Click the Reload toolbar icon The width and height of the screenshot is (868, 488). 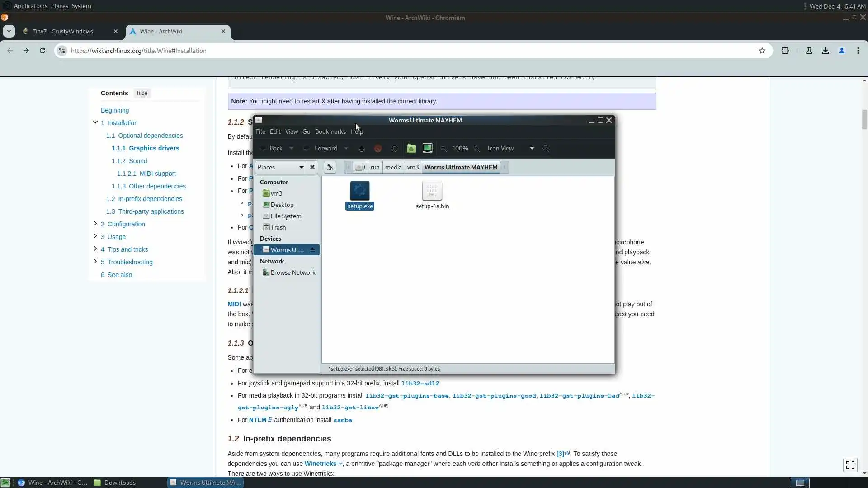394,148
